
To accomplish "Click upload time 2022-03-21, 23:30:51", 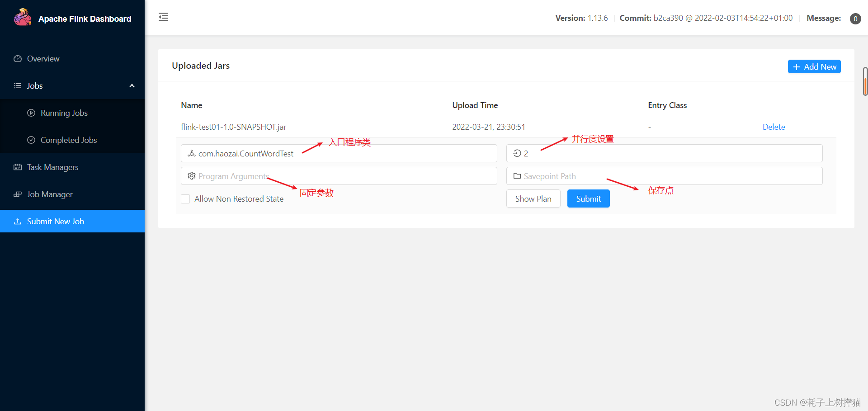I will 489,127.
